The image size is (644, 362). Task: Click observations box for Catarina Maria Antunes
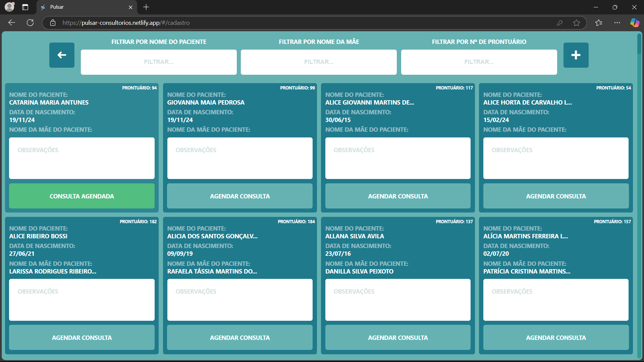click(82, 158)
